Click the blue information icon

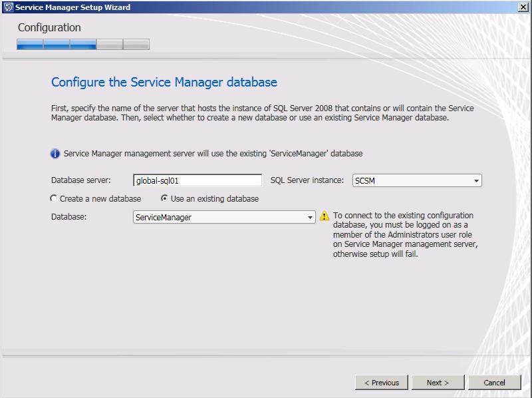(x=56, y=154)
